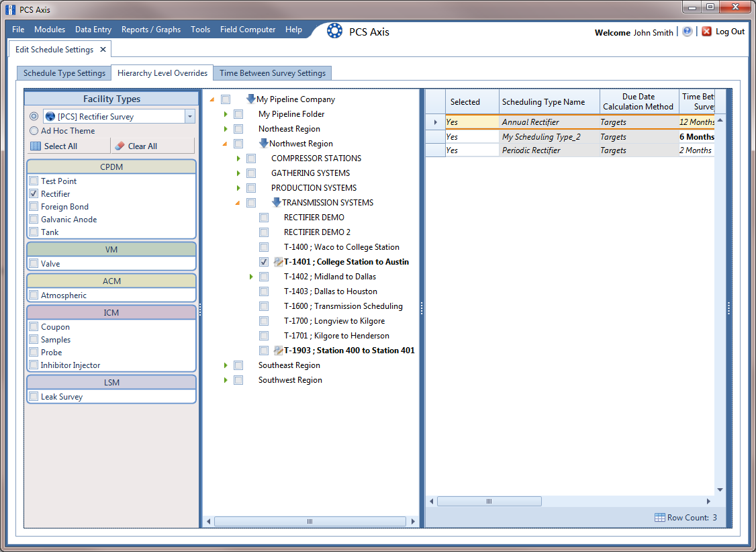Viewport: 756px width, 552px height.
Task: Expand the GATHERING SYSTEMS node
Action: tap(238, 173)
